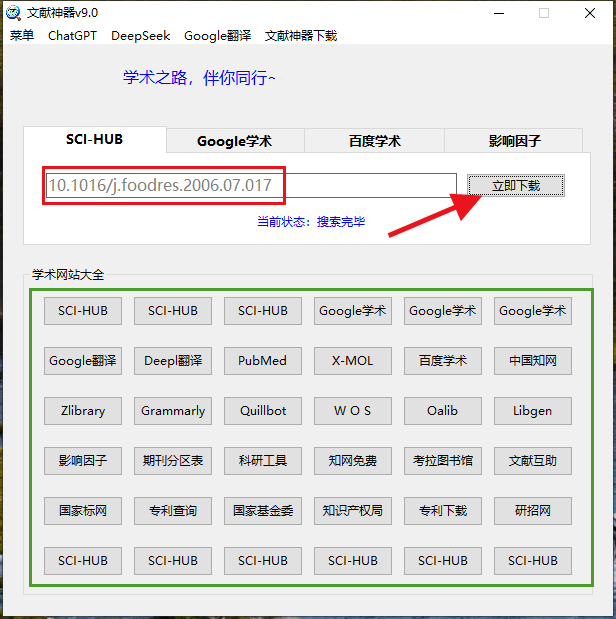The width and height of the screenshot is (616, 619).
Task: Switch to the SCI-HUB tab
Action: [95, 139]
